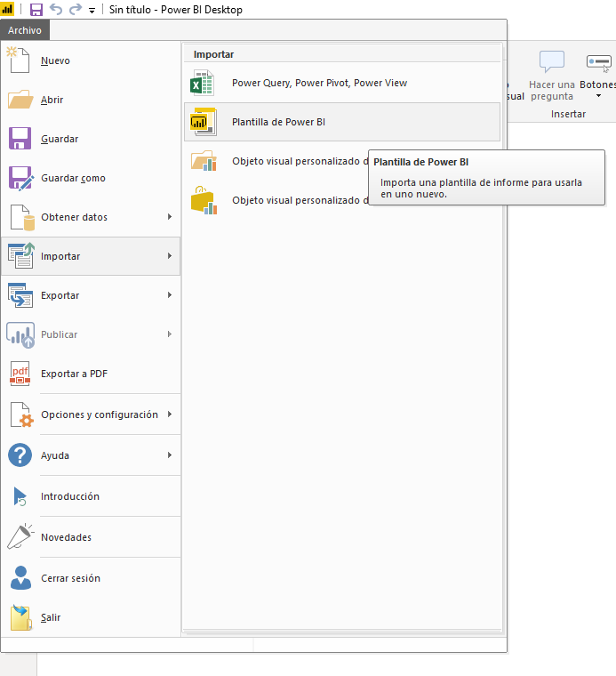The height and width of the screenshot is (676, 616).
Task: Click the Cerrar sesión label
Action: [x=70, y=578]
